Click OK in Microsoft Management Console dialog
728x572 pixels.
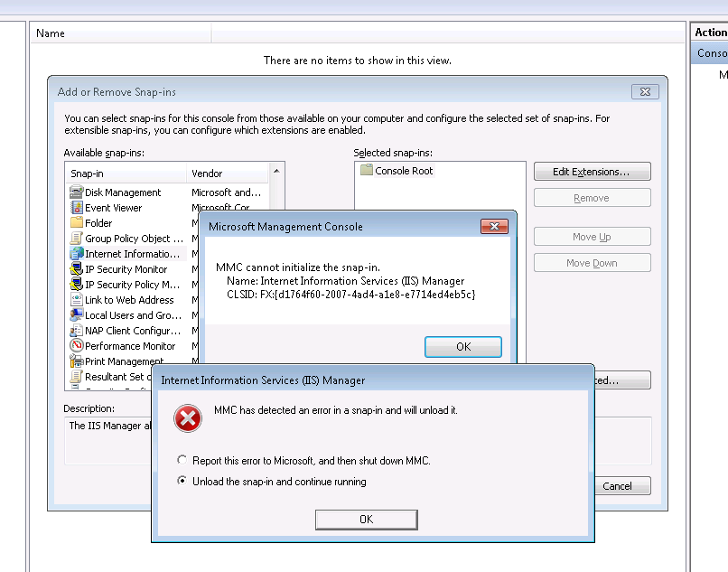click(463, 347)
